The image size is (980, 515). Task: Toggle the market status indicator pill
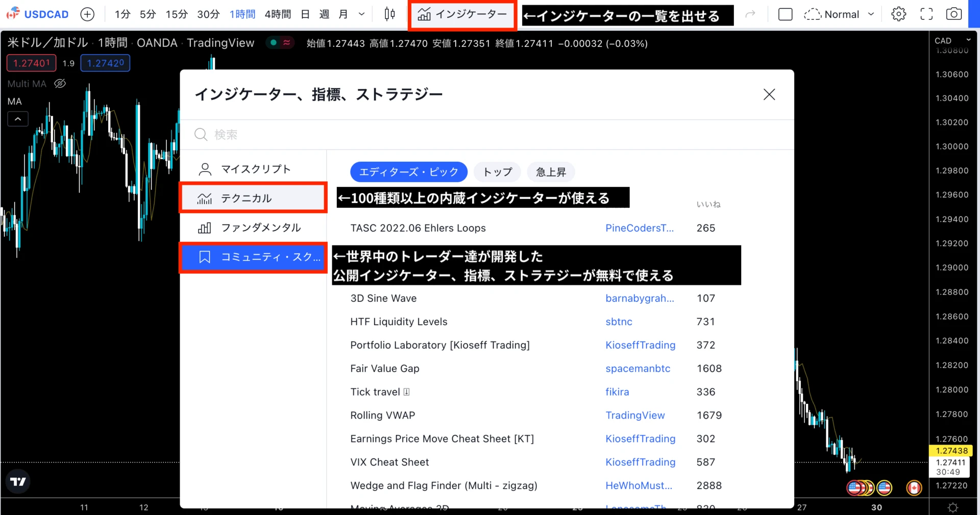tap(280, 43)
